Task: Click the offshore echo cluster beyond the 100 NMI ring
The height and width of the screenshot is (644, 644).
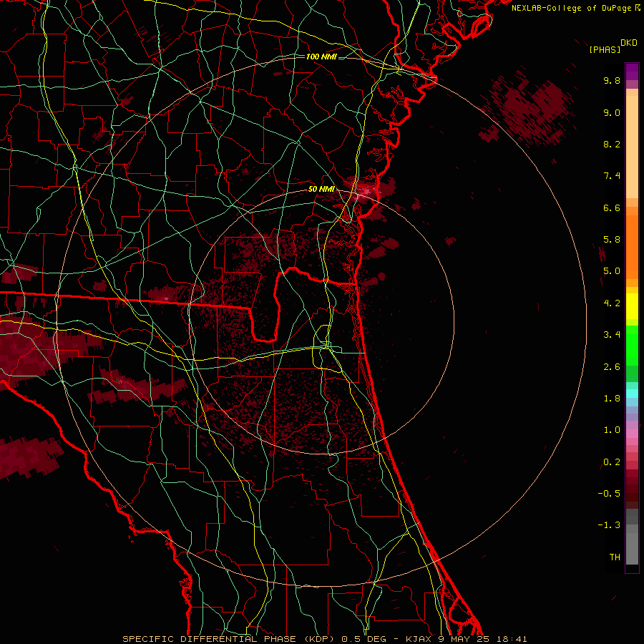Action: 530,107
